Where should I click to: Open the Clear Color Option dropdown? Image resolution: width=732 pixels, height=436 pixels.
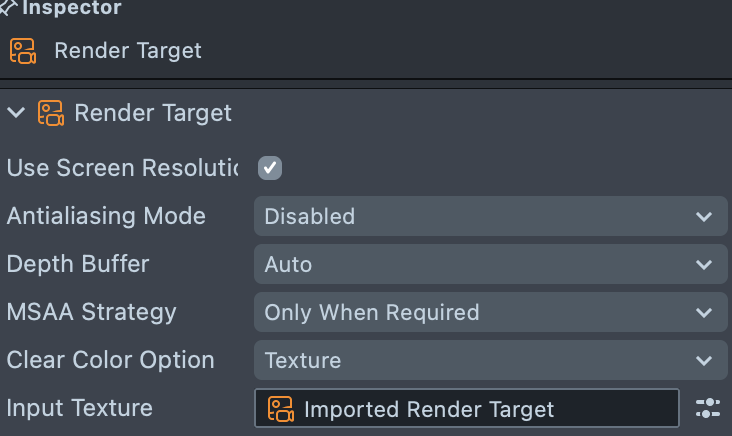490,360
